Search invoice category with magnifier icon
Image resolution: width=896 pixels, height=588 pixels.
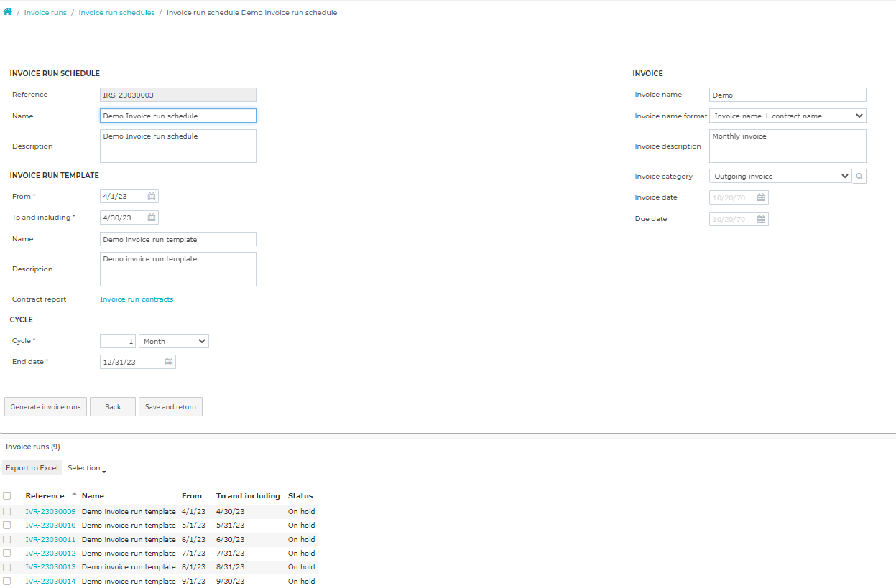[859, 176]
